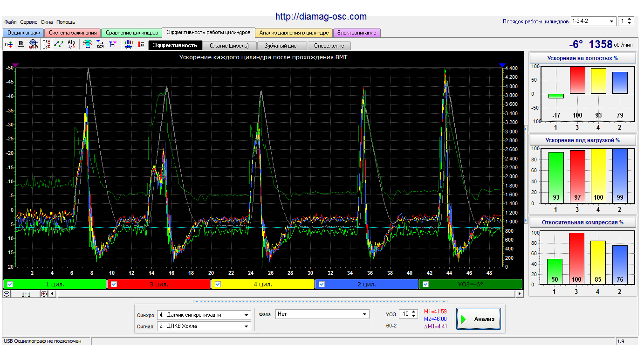Click the car with bar chart icon
This screenshot has height=347, width=644.
click(x=129, y=44)
